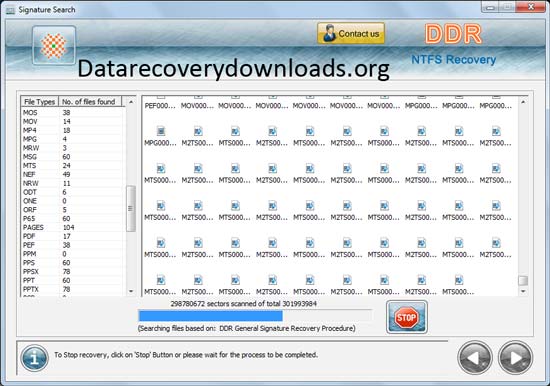Click the file types list scrollbar thumb
This screenshot has height=386, width=550.
131,208
